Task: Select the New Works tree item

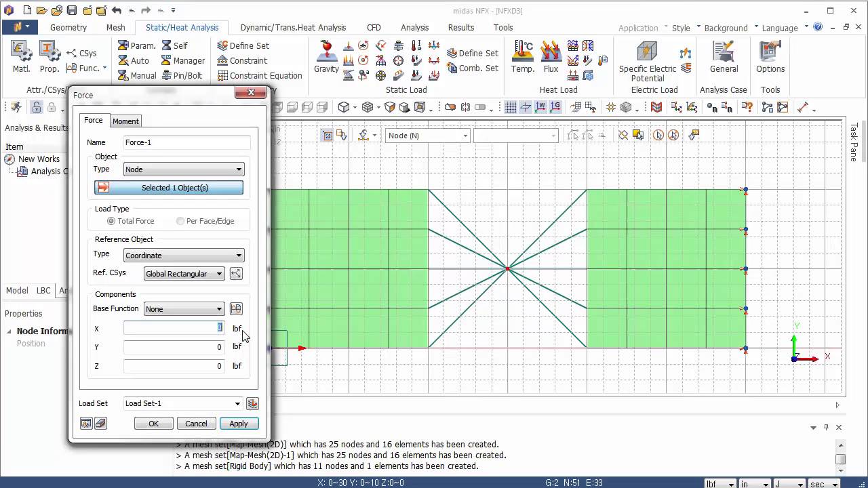Action: pos(39,159)
